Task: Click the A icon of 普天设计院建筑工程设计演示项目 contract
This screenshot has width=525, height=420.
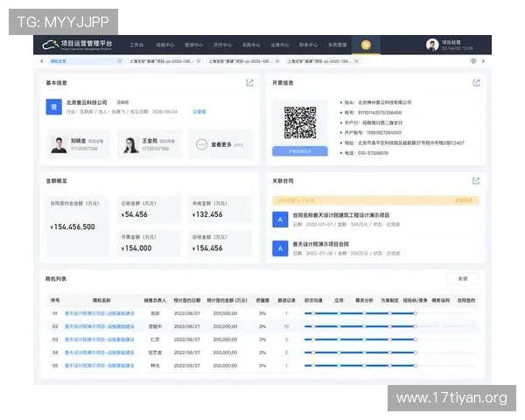Action: (280, 220)
